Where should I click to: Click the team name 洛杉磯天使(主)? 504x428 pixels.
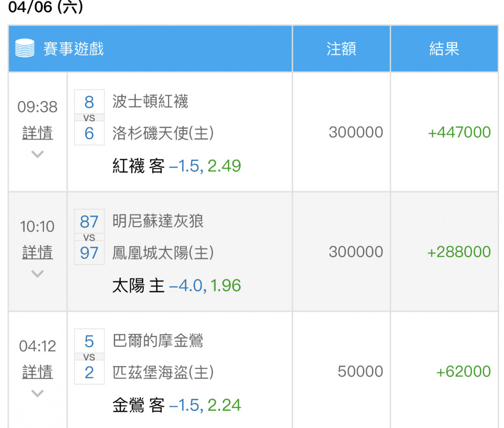pos(163,133)
